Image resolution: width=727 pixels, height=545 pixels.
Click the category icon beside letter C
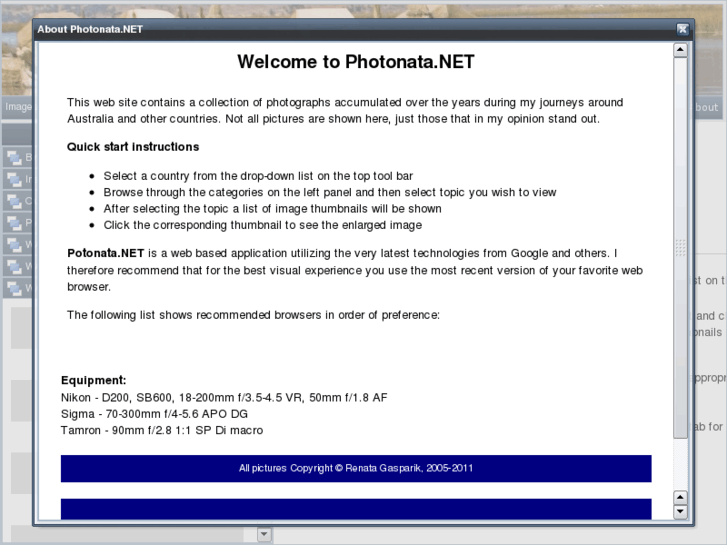click(x=14, y=201)
